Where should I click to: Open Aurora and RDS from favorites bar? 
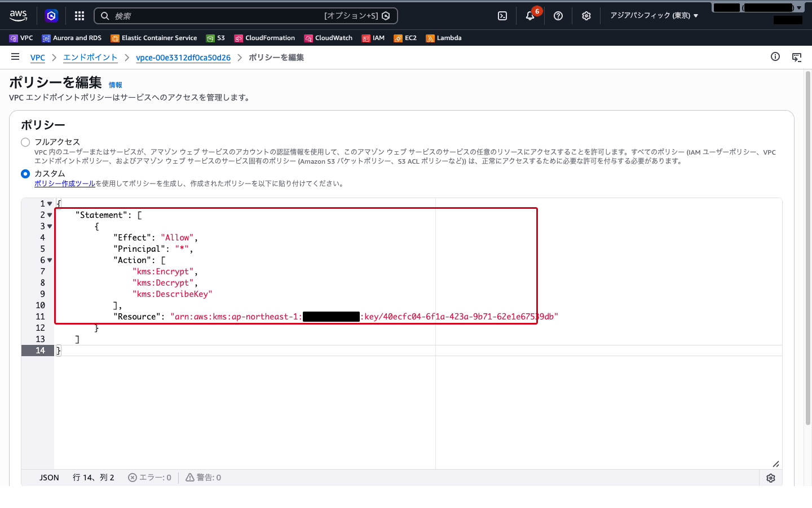72,38
